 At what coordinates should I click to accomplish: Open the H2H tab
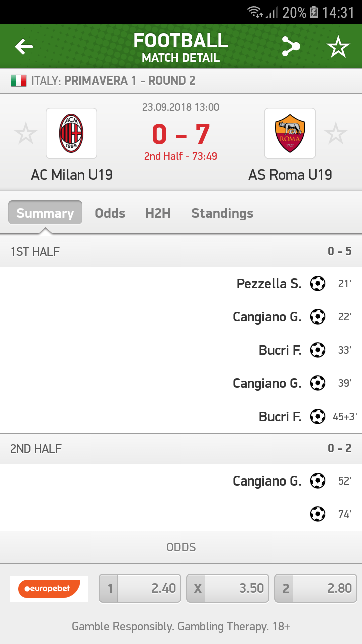[x=158, y=213]
